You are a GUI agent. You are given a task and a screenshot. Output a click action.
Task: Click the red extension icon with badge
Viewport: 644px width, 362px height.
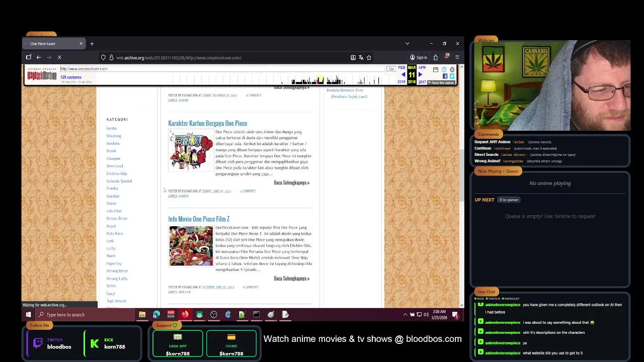pos(446,57)
